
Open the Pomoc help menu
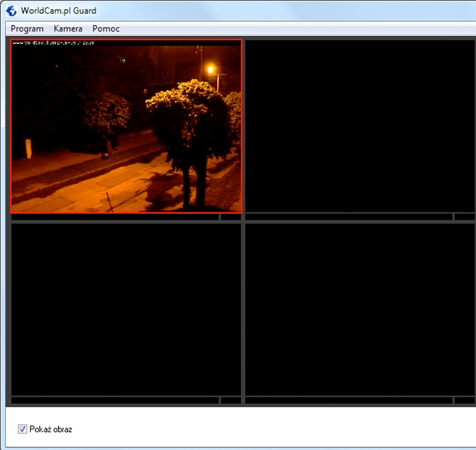pyautogui.click(x=106, y=29)
